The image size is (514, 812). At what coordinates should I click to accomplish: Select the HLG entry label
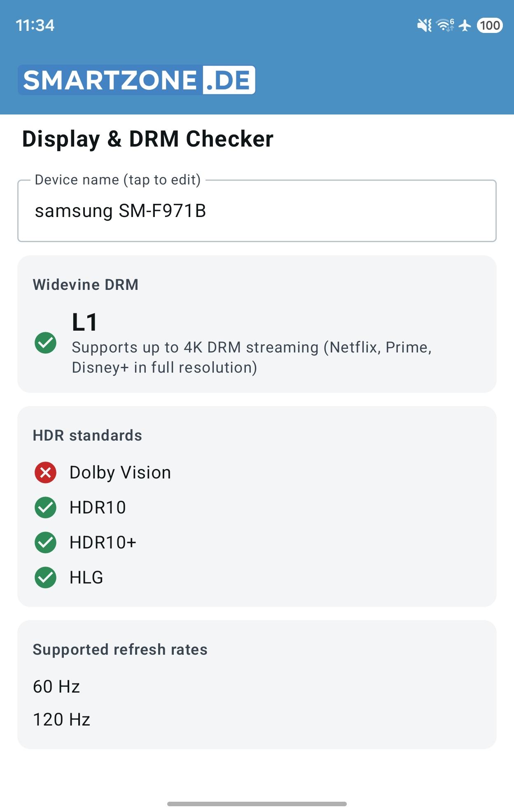(x=86, y=577)
